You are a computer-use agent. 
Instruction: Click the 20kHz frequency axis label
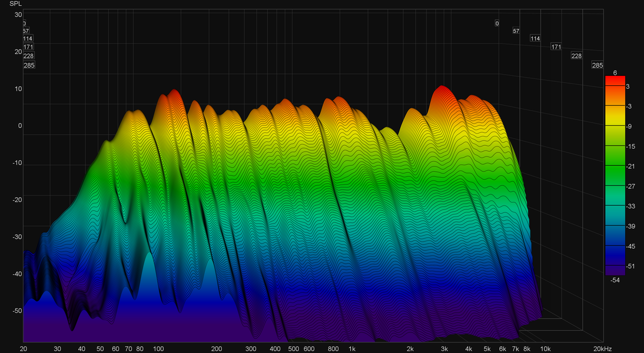(x=602, y=349)
